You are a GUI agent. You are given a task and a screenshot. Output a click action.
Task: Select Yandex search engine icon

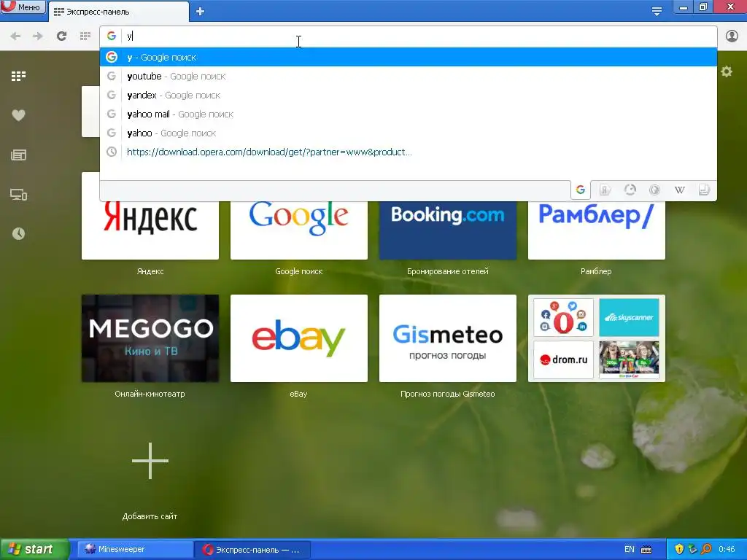[605, 190]
